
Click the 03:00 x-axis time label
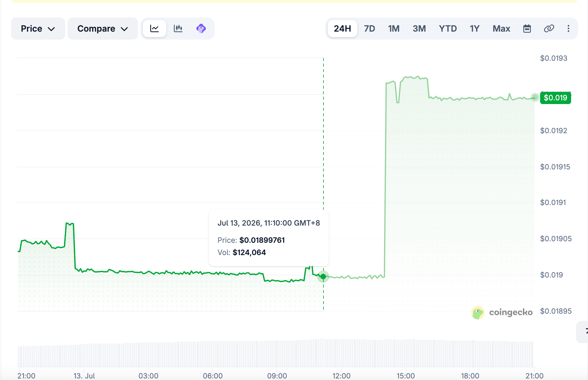pos(148,376)
